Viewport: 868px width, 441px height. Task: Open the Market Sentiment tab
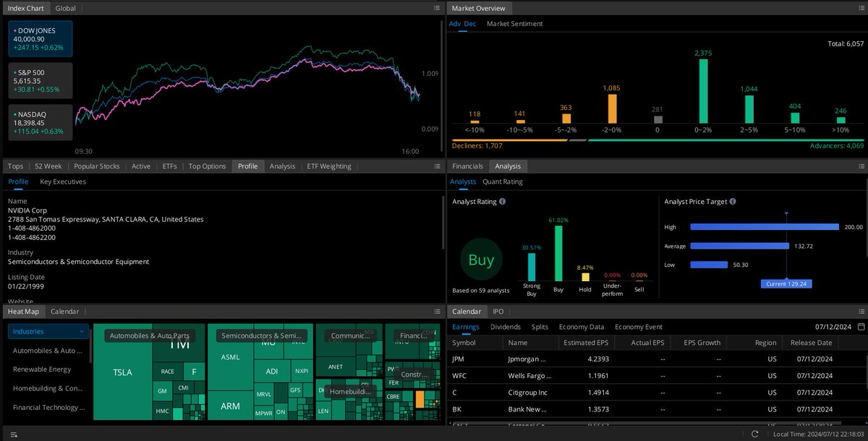coord(514,24)
